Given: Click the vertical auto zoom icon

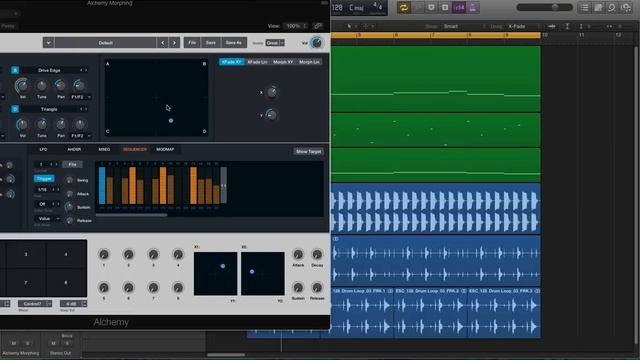Looking at the screenshot, I should [567, 26].
